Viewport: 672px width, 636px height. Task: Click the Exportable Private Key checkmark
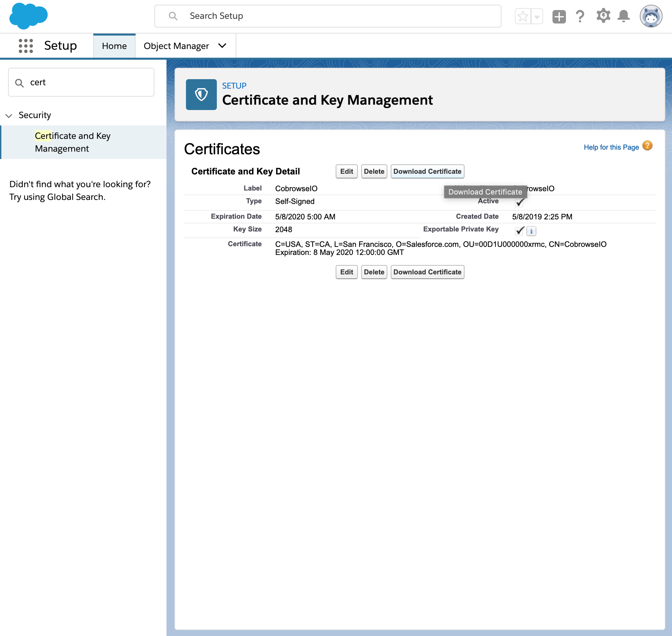pos(519,231)
